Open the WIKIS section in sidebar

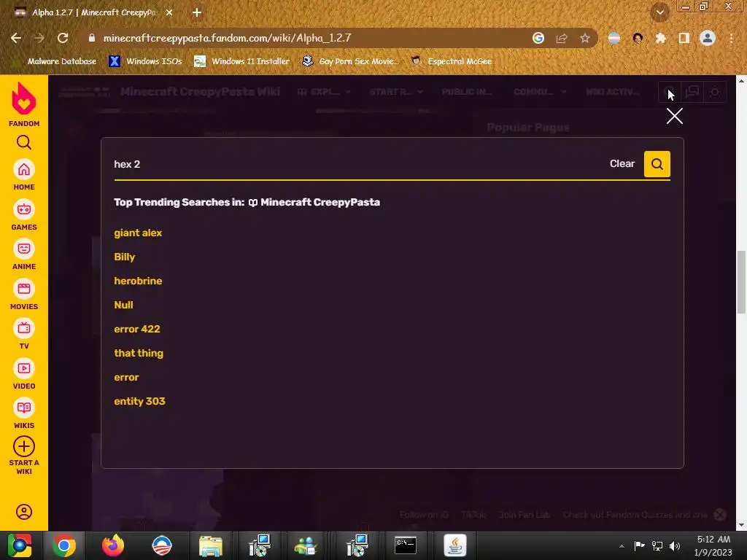tap(24, 414)
